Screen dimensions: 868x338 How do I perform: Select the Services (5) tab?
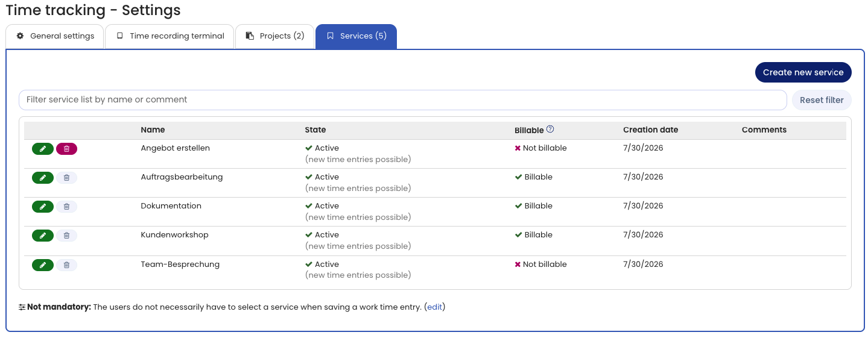tap(356, 36)
